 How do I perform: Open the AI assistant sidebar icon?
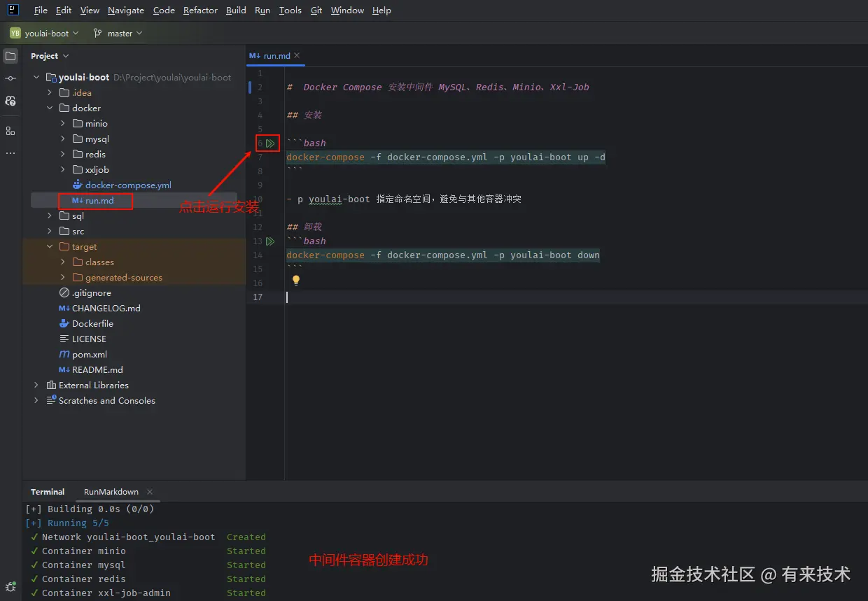click(10, 101)
